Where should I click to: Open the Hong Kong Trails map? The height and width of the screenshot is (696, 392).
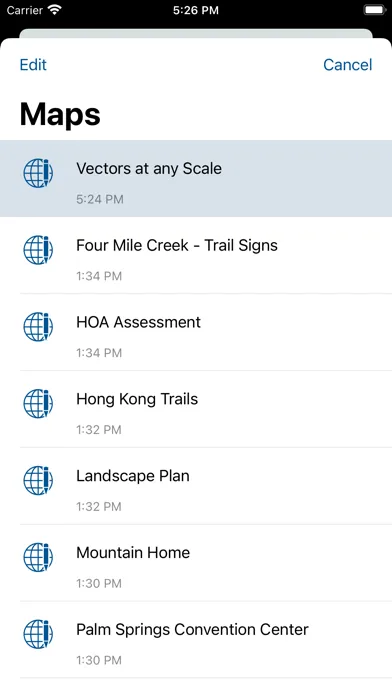[196, 409]
